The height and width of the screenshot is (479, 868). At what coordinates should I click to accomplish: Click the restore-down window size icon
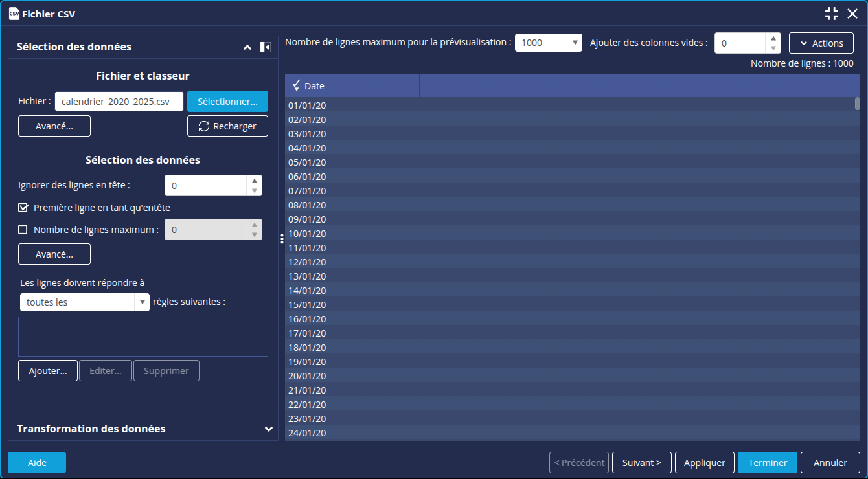click(832, 14)
